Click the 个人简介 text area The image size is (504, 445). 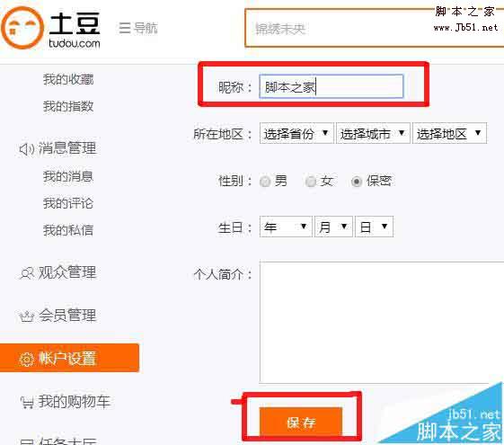(x=382, y=323)
